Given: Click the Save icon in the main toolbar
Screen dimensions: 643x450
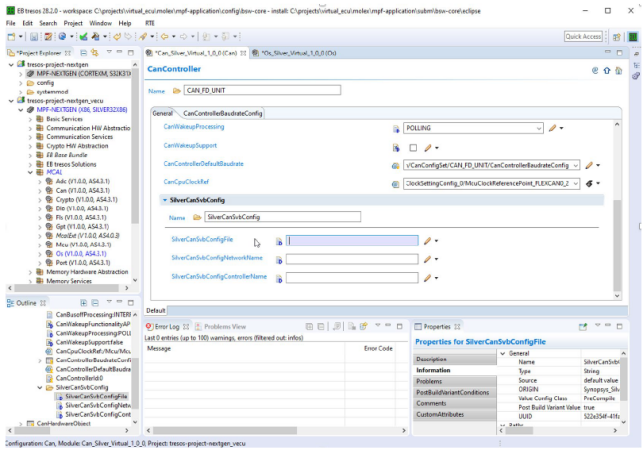Looking at the screenshot, I should (x=34, y=37).
